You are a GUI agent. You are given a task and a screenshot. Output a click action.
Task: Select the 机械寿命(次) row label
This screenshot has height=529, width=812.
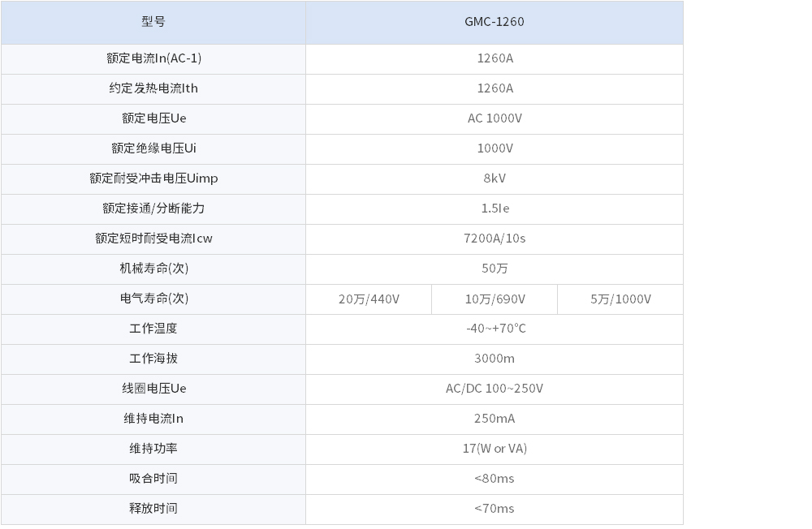(x=153, y=269)
